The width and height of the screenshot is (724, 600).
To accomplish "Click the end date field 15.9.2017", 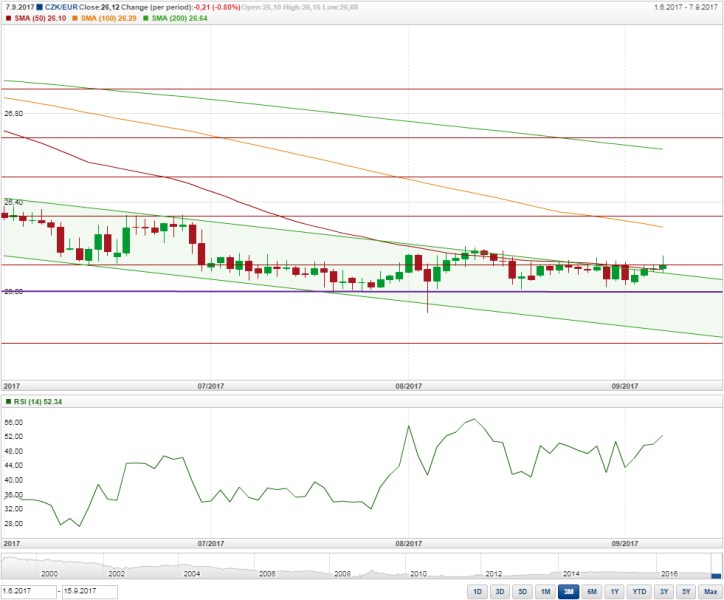I will [x=90, y=591].
